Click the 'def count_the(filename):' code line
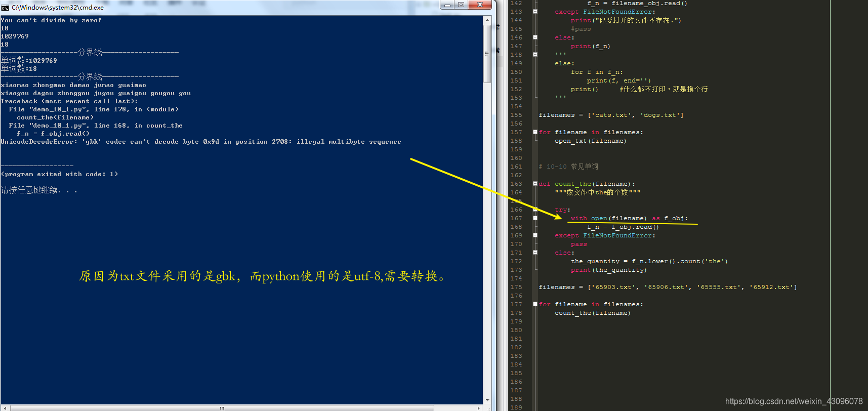This screenshot has width=868, height=411. (587, 184)
